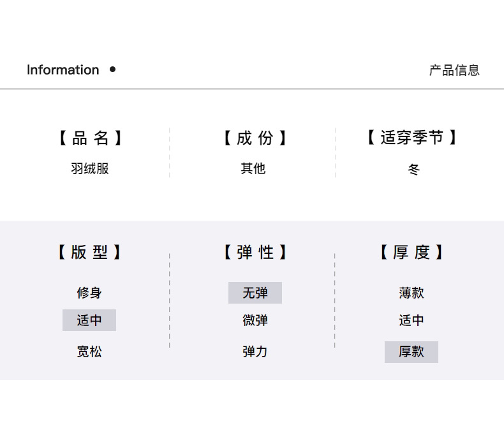Click the 其他 composition value
This screenshot has height=421, width=504.
[x=253, y=169]
